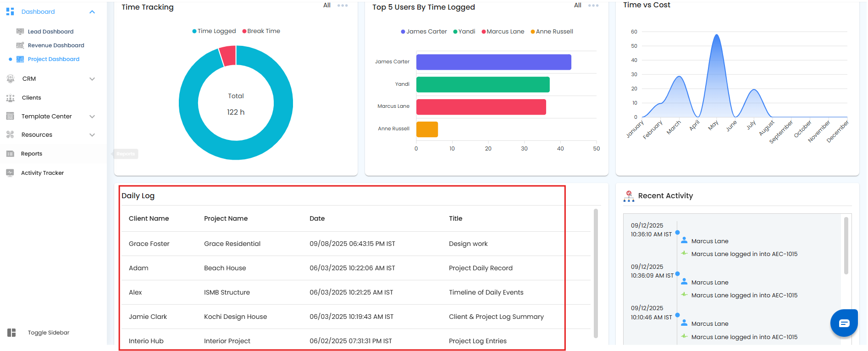Click the Daily Log vertical scrollbar

point(596,273)
